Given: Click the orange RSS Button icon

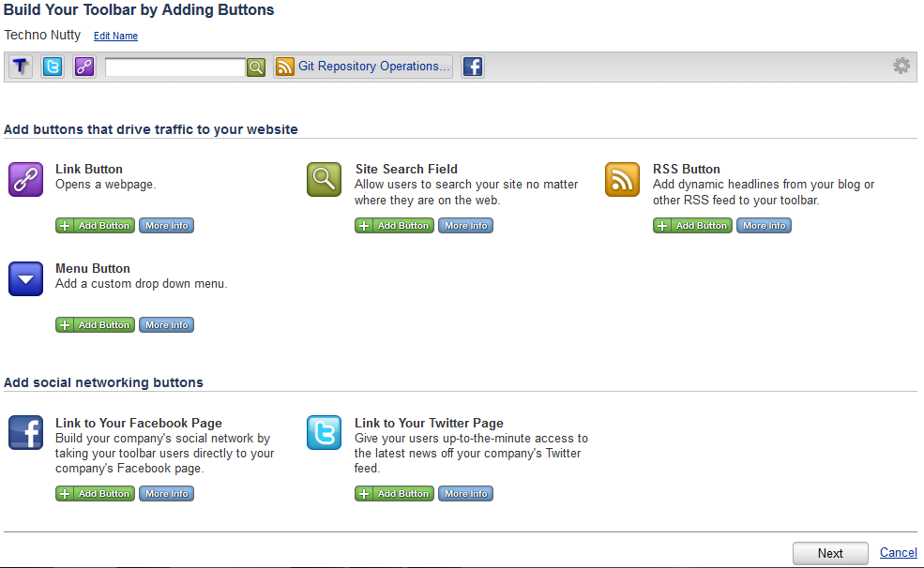Looking at the screenshot, I should [622, 179].
